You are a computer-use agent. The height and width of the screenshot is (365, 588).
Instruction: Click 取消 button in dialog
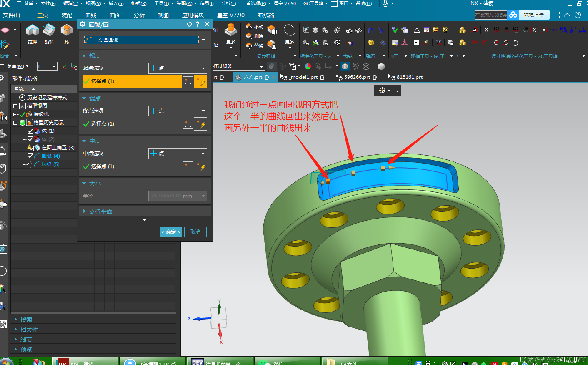pos(195,232)
